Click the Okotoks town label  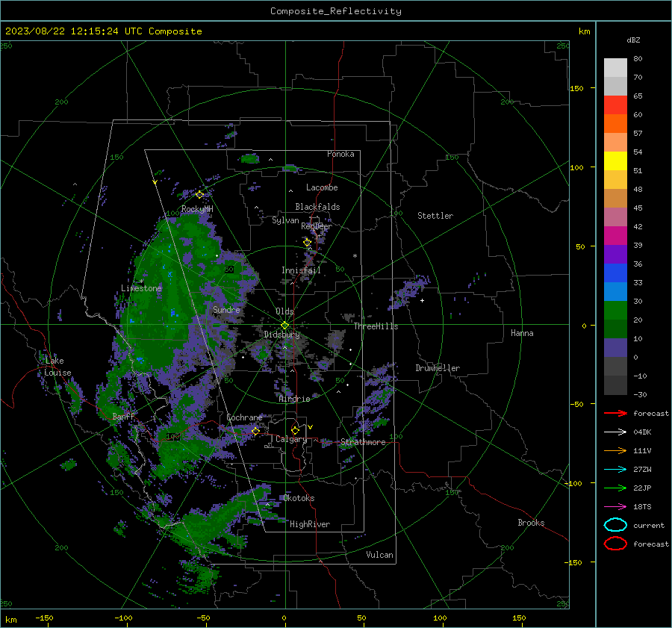(299, 498)
